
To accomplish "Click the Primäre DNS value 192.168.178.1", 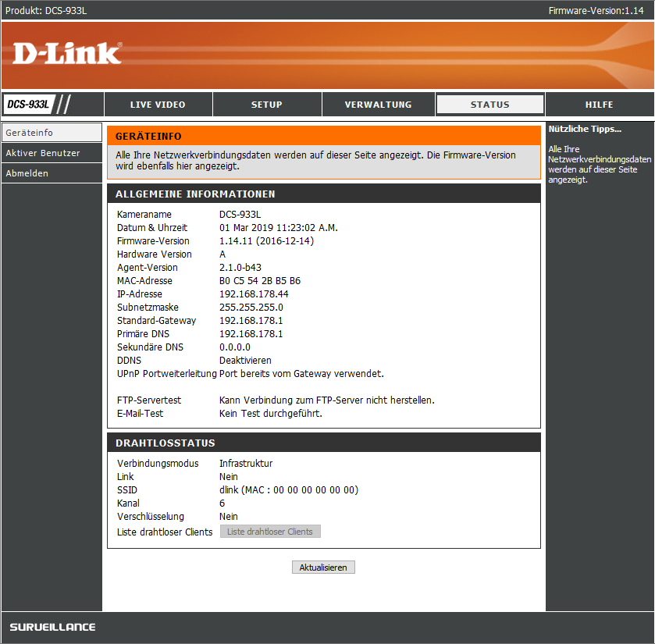I will pyautogui.click(x=251, y=334).
